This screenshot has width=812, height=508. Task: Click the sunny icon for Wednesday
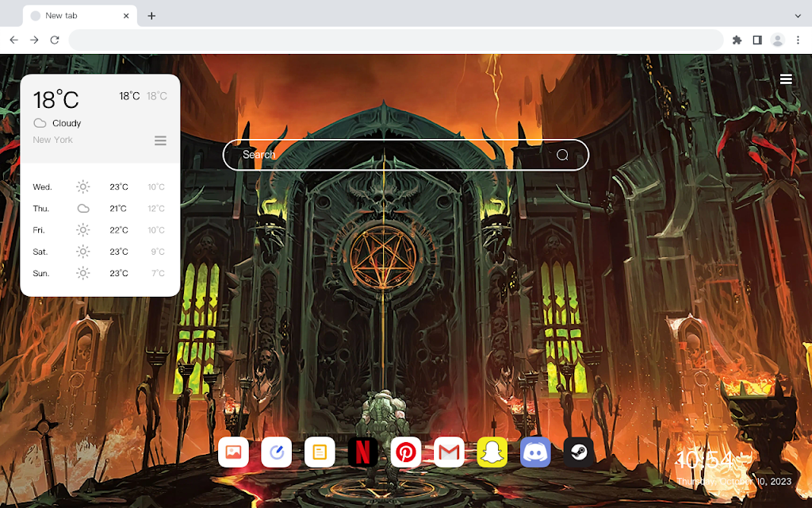tap(82, 187)
